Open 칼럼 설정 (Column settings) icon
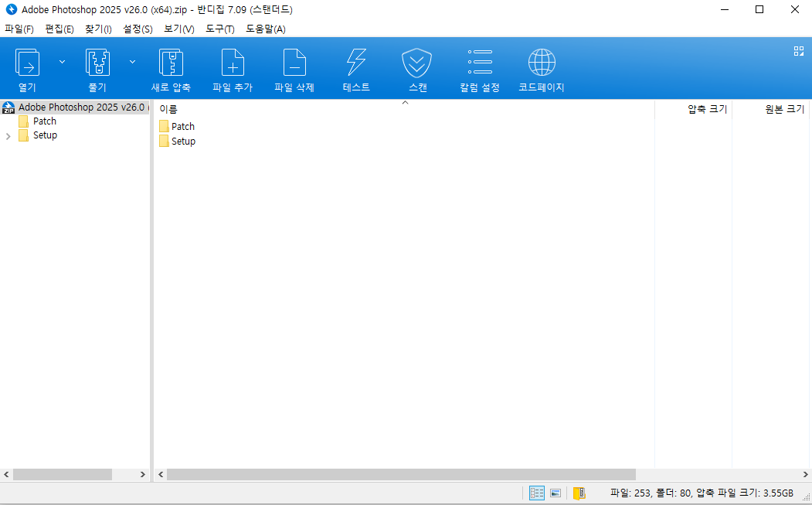This screenshot has width=812, height=505. (480, 62)
